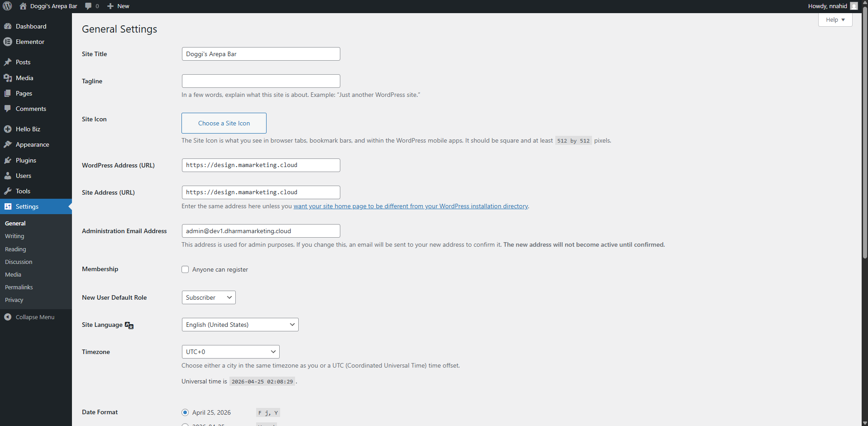Switch to the Writing settings section
The height and width of the screenshot is (426, 868).
14,236
